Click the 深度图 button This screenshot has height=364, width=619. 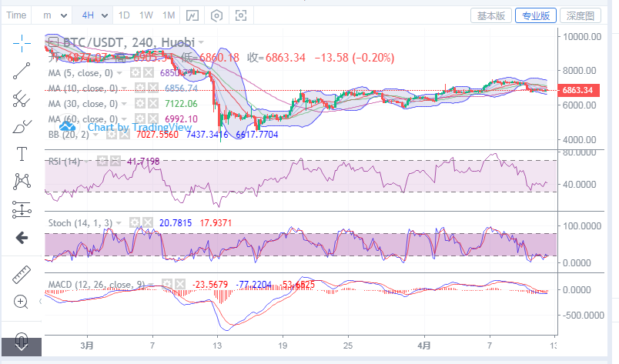[x=581, y=15]
